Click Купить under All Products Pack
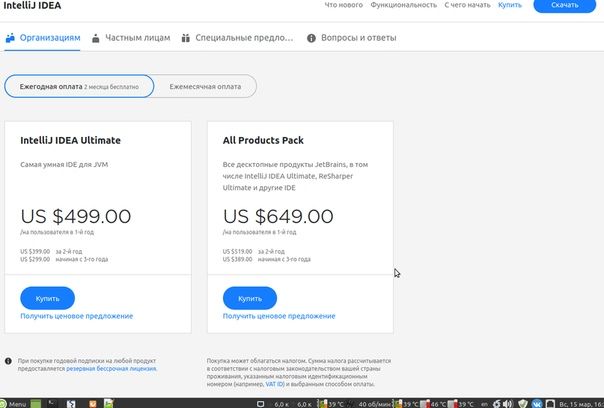604x408 pixels. pyautogui.click(x=250, y=298)
